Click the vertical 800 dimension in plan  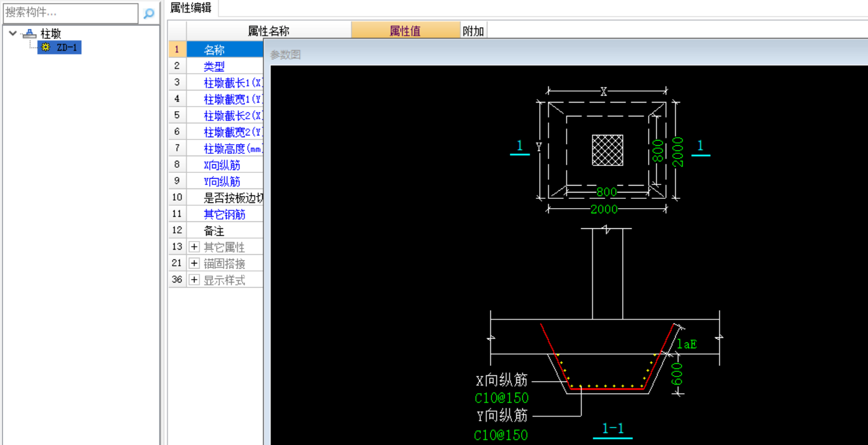(659, 150)
